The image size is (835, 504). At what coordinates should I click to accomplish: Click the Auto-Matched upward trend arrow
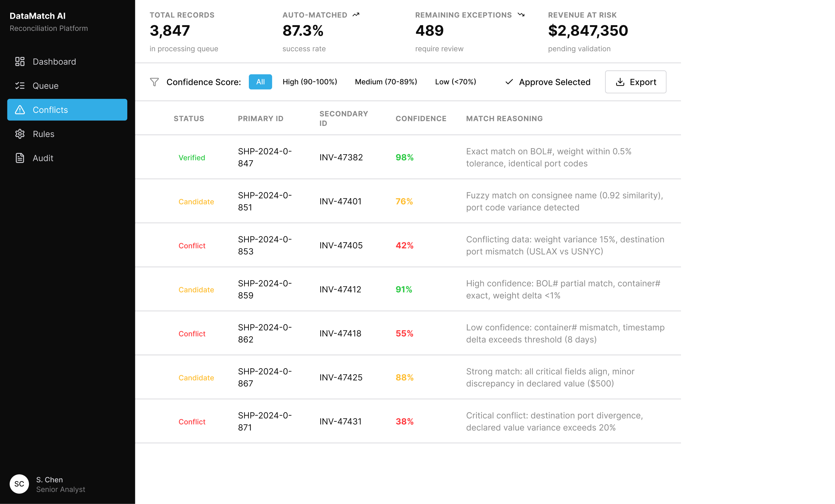355,15
